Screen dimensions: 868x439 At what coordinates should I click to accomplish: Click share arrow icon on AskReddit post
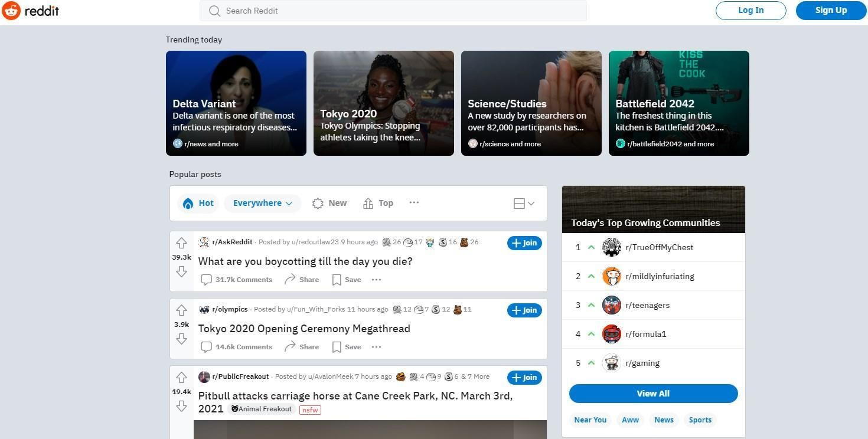(x=290, y=279)
